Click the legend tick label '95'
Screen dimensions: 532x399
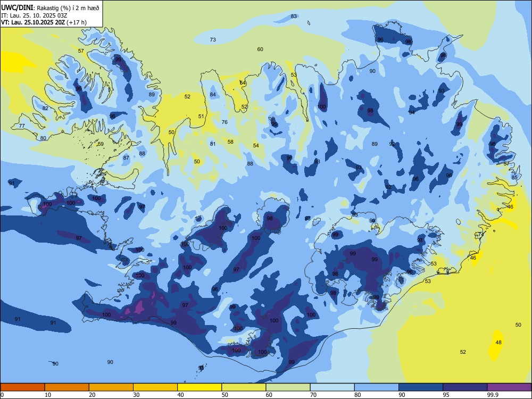[446, 395]
